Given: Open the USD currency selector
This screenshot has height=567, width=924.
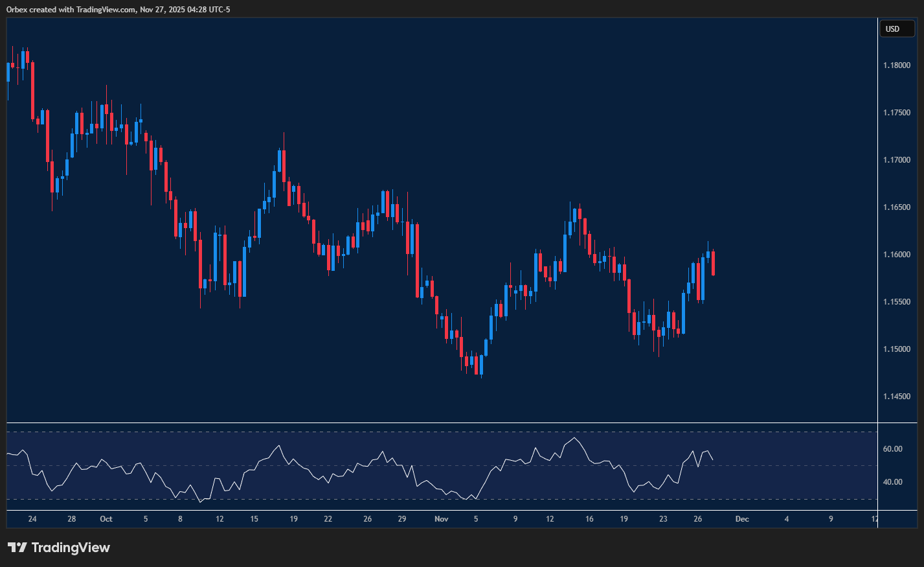Looking at the screenshot, I should (x=896, y=29).
